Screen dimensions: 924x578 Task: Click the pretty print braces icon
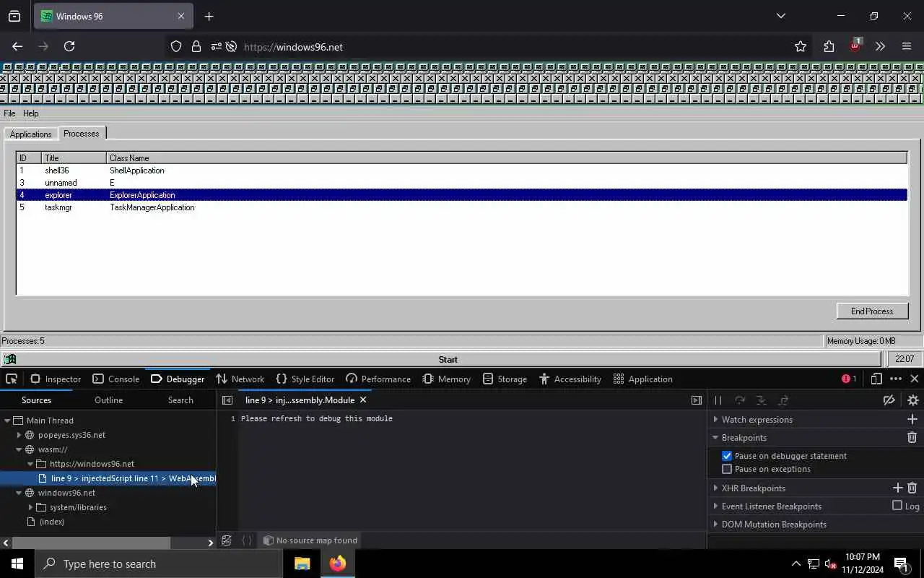tap(247, 540)
